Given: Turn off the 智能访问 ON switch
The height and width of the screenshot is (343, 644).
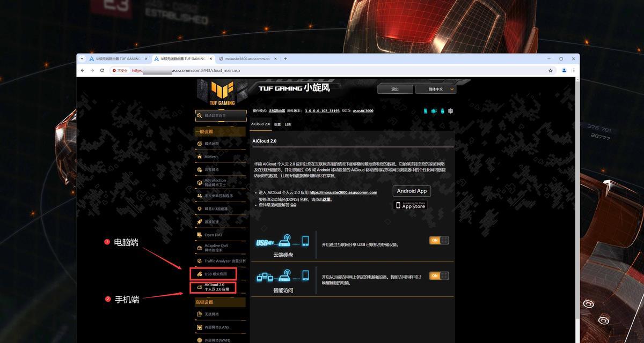Looking at the screenshot, I should tap(439, 275).
